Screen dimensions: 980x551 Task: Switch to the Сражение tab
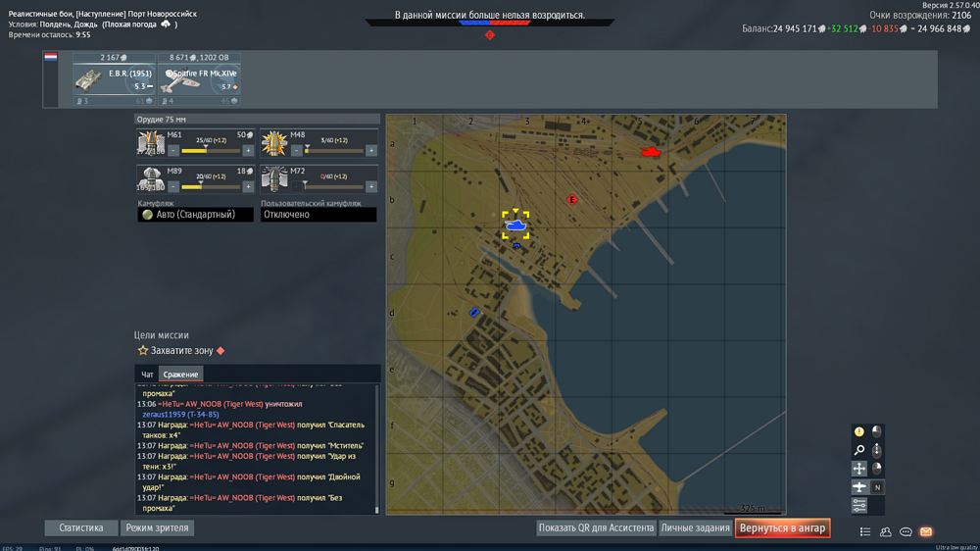[180, 374]
